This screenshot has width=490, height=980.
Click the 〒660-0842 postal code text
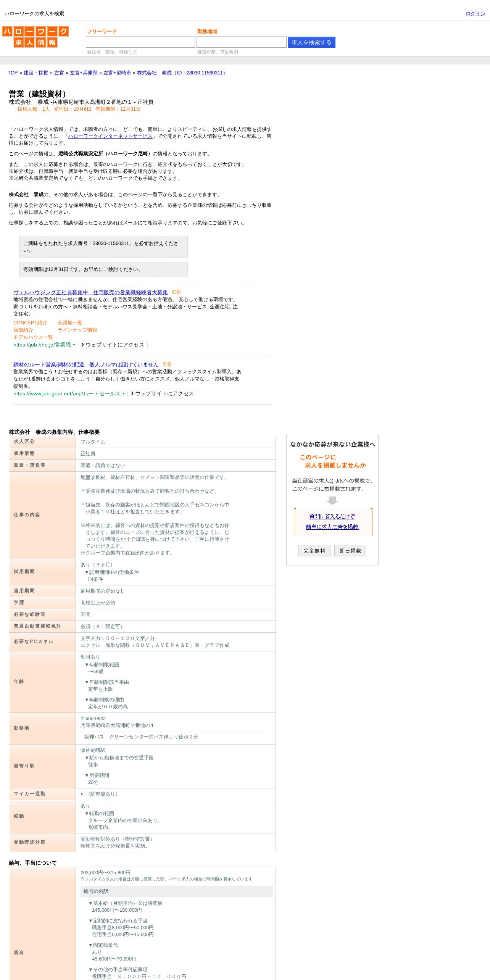(x=93, y=719)
